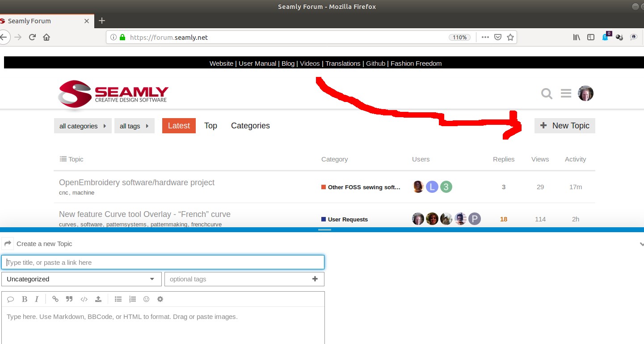Click the editor options gear icon
The width and height of the screenshot is (644, 344).
click(x=160, y=299)
